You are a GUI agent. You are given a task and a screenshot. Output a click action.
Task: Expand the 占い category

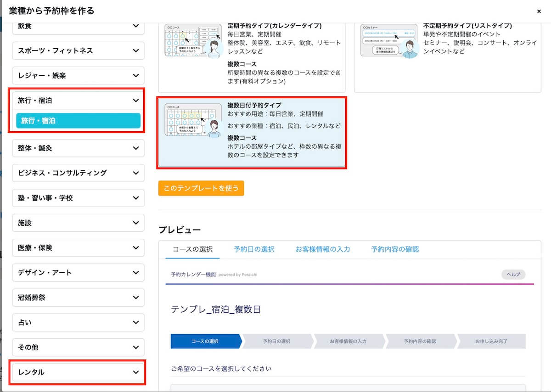tap(78, 322)
